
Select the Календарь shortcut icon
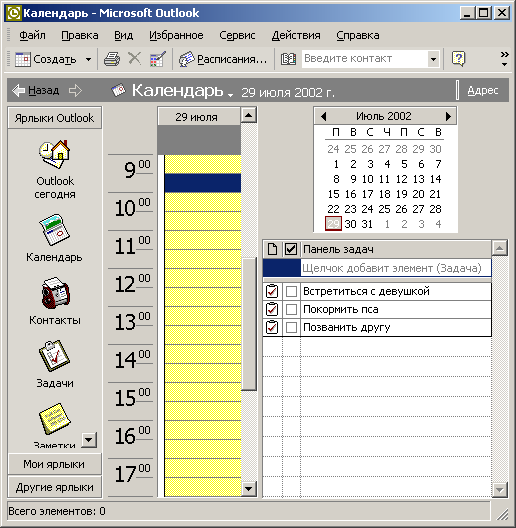55,230
